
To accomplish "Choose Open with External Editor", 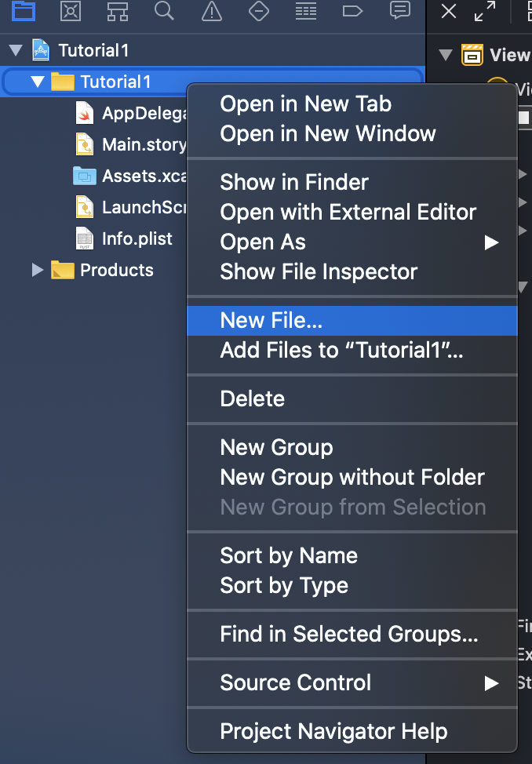I will click(352, 212).
